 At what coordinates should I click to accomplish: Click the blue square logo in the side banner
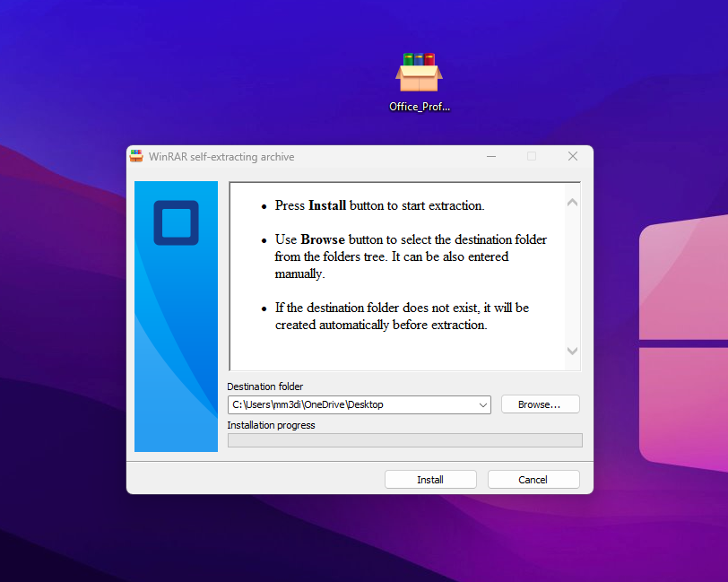(176, 223)
